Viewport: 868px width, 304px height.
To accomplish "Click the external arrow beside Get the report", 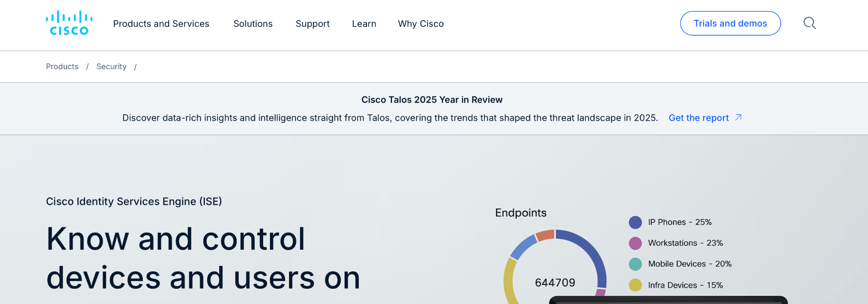I will (x=738, y=117).
